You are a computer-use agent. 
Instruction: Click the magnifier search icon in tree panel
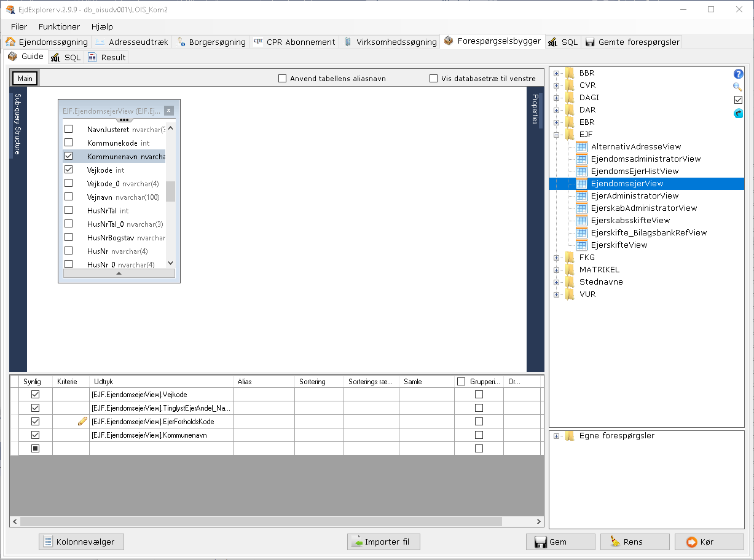pos(738,87)
